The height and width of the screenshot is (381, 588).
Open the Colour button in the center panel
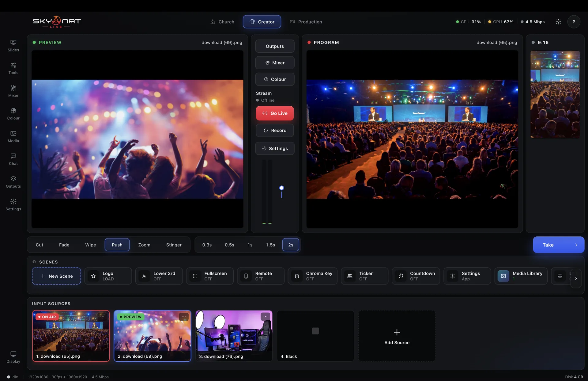275,79
